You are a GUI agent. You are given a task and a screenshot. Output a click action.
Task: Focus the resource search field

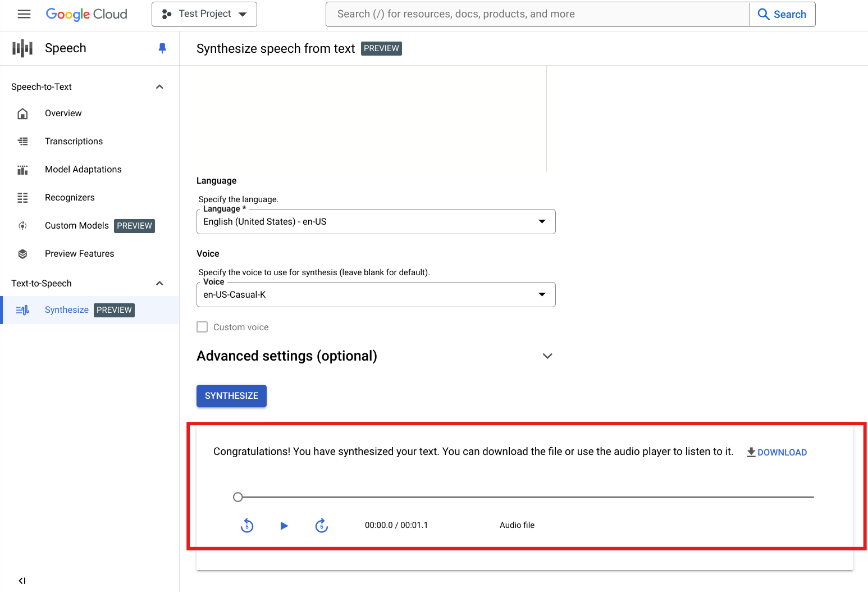pyautogui.click(x=537, y=14)
